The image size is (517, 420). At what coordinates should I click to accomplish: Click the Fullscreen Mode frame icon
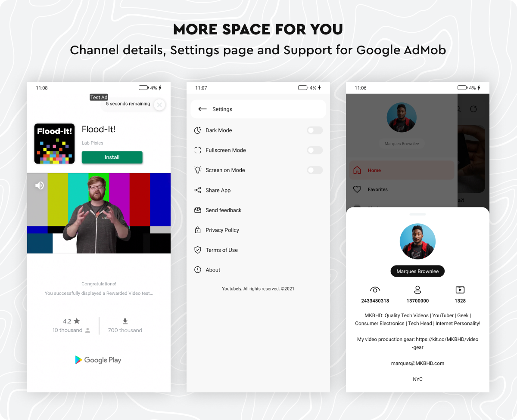(198, 150)
